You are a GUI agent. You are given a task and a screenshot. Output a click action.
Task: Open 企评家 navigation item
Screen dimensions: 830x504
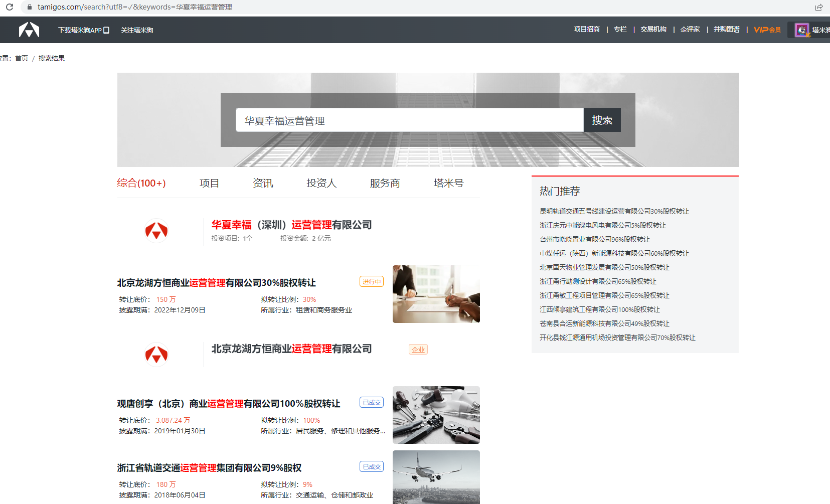coord(690,30)
